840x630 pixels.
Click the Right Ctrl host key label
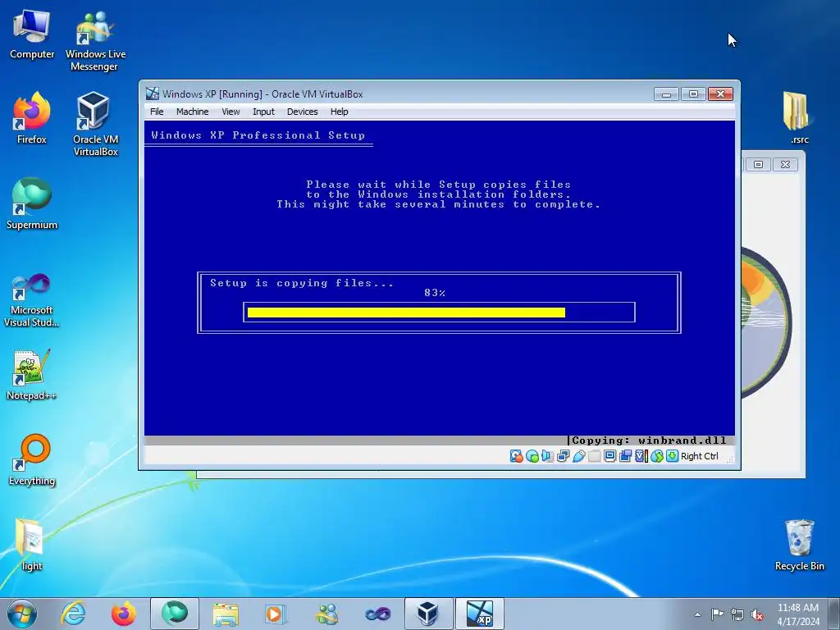pyautogui.click(x=699, y=456)
